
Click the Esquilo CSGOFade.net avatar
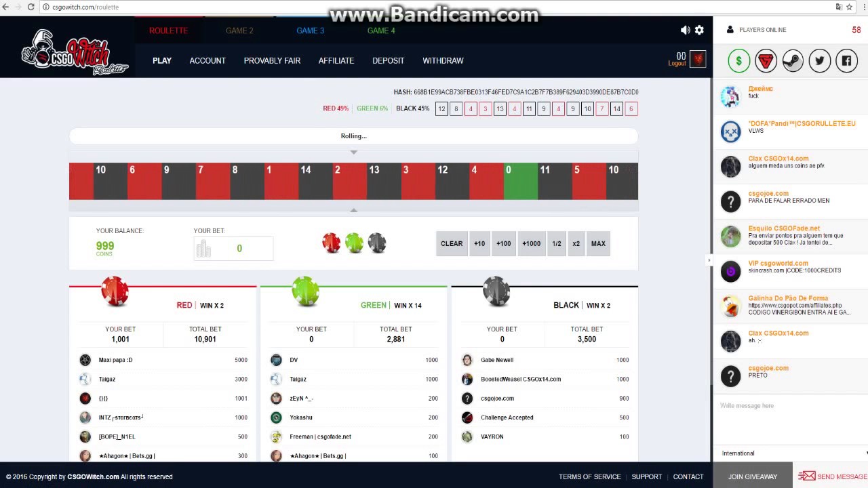[x=730, y=237]
